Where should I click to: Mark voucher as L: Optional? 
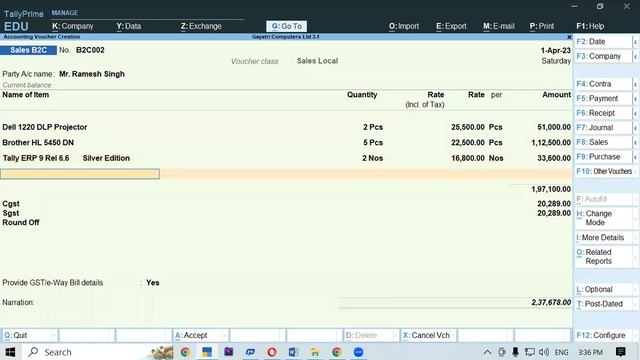point(604,289)
